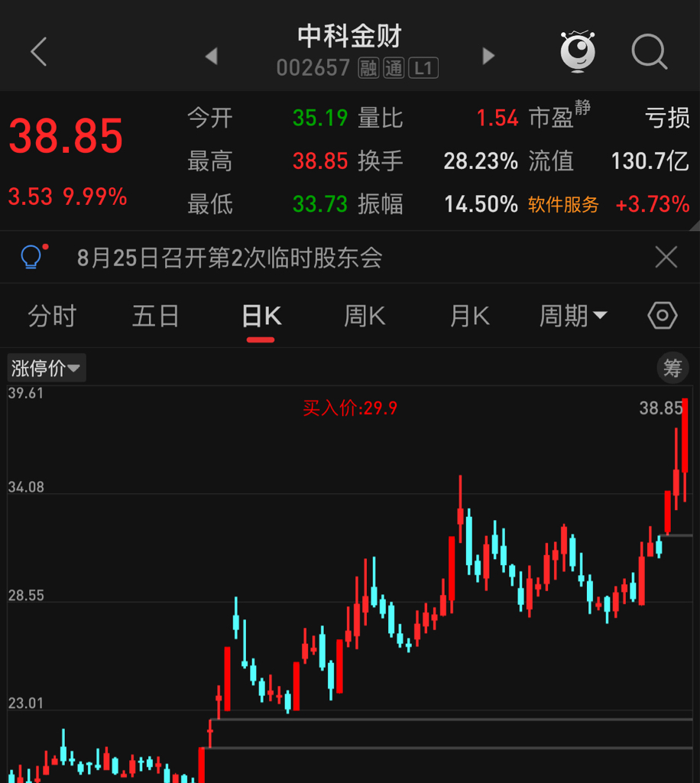The image size is (700, 783).
Task: Switch to 五日 five-day tab
Action: [x=156, y=316]
